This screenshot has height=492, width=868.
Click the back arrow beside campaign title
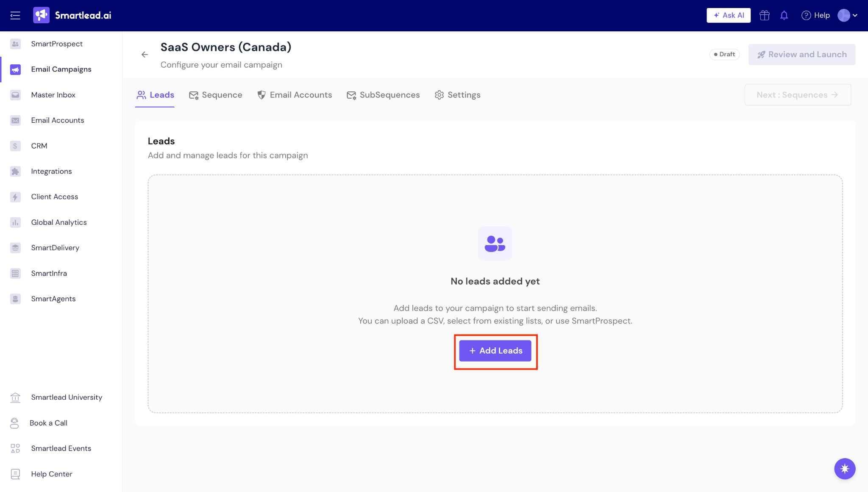click(x=145, y=55)
